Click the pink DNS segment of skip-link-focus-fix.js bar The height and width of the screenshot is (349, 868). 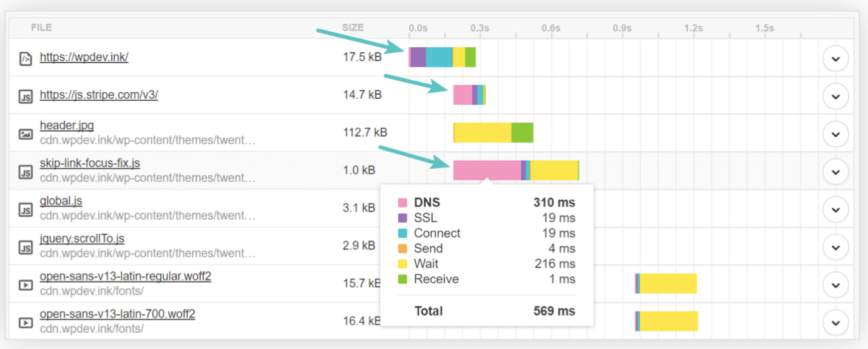(x=486, y=171)
